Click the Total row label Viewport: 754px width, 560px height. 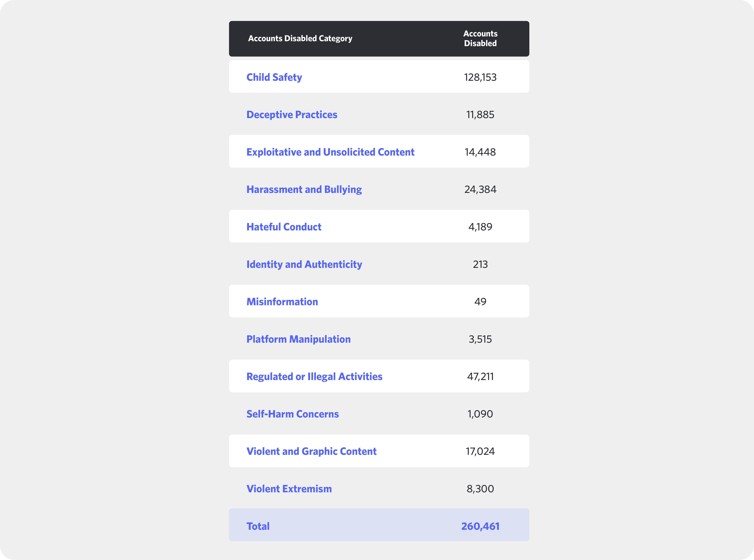click(x=258, y=526)
